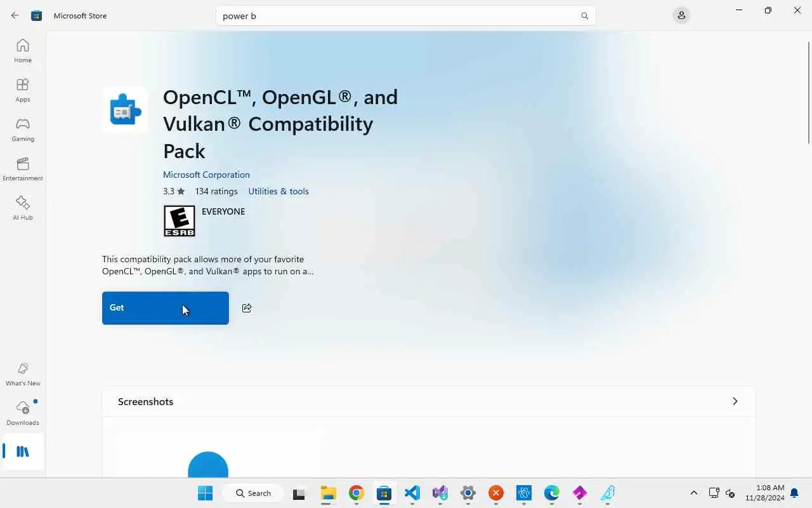Open the Library icon in sidebar
The image size is (812, 508).
coord(23,451)
